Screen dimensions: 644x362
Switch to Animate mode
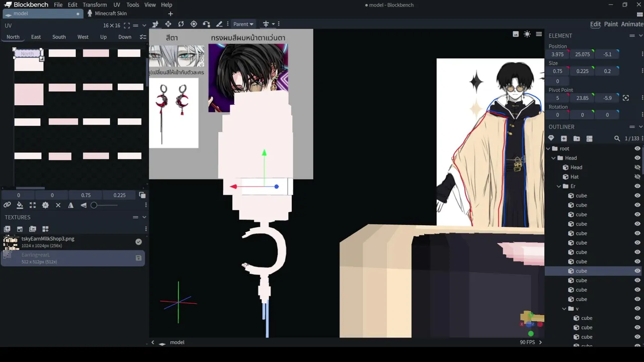point(632,24)
